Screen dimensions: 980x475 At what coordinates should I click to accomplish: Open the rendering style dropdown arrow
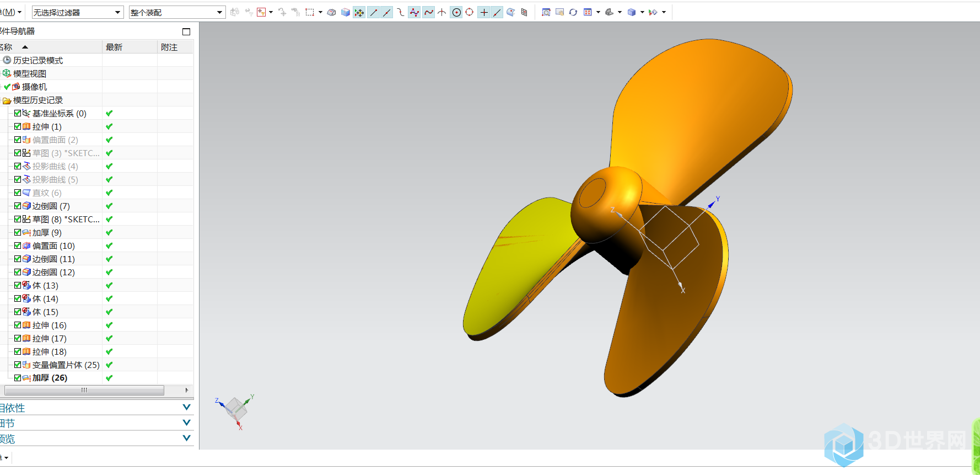click(x=642, y=12)
